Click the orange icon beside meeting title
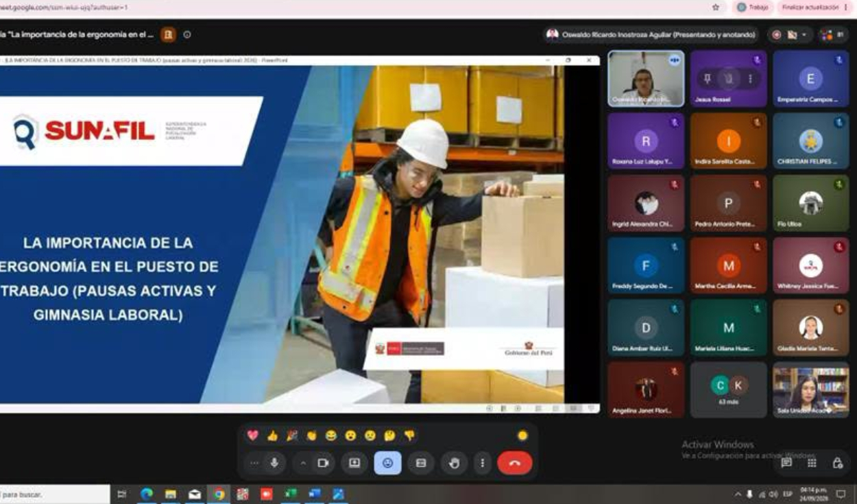This screenshot has width=857, height=504. coord(168,34)
